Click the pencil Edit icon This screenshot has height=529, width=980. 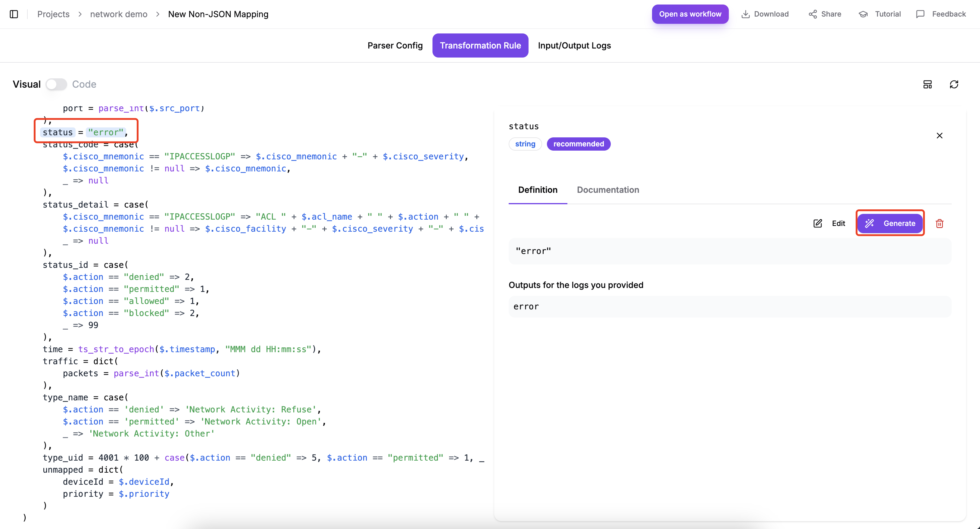[818, 224]
